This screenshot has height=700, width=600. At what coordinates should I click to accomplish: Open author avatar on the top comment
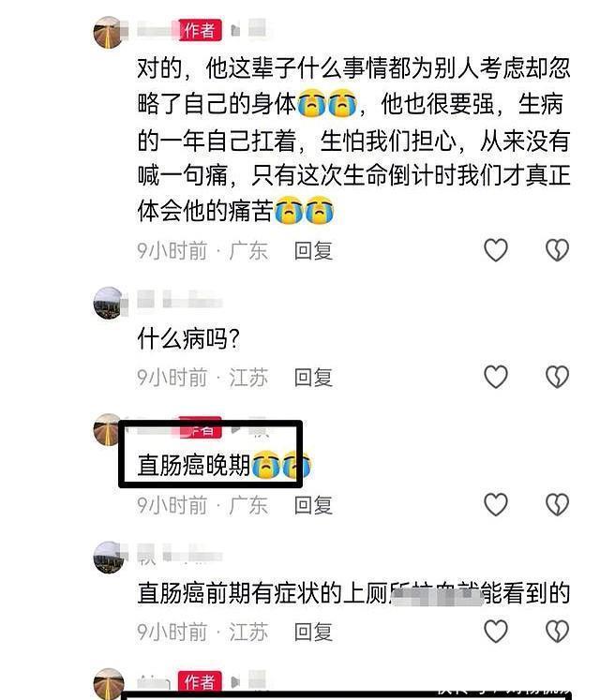108,32
